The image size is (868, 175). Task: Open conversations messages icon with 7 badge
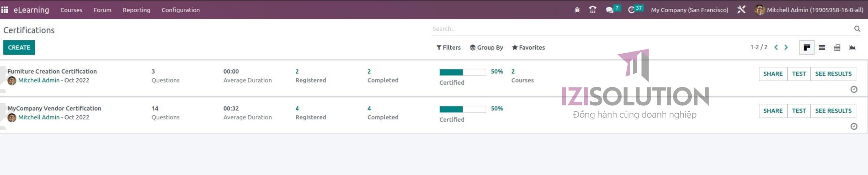click(613, 9)
